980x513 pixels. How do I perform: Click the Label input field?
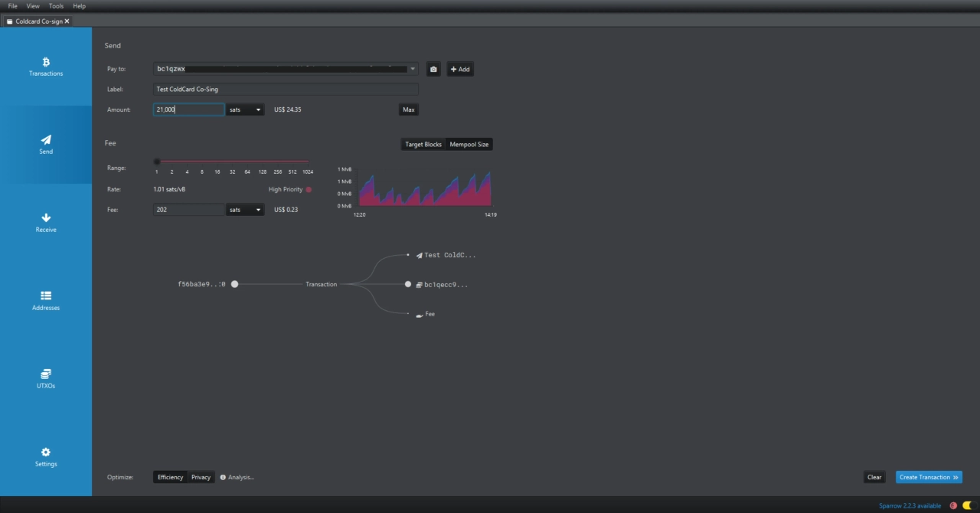tap(286, 90)
